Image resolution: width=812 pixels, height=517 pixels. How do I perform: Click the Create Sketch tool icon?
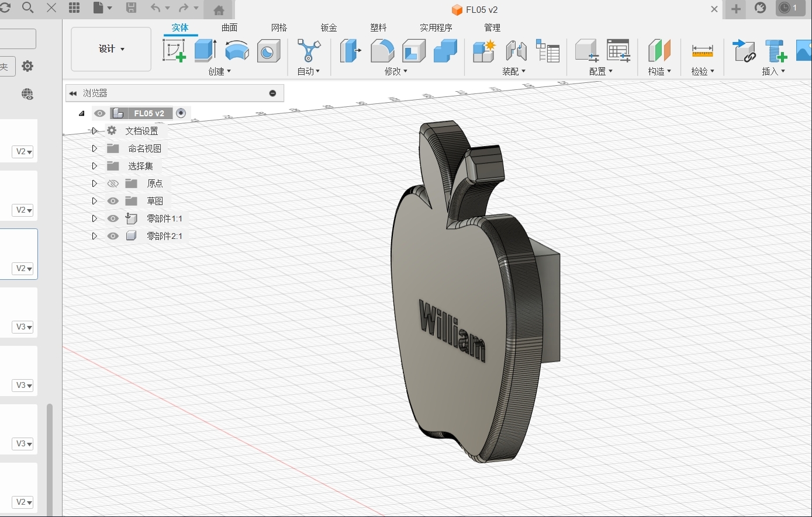tap(174, 51)
